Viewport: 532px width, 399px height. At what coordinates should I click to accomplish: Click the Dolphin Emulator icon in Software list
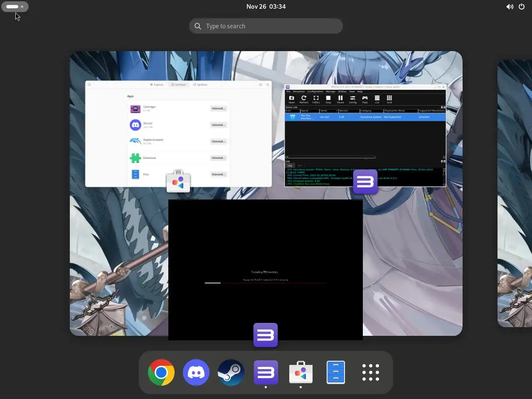click(135, 141)
